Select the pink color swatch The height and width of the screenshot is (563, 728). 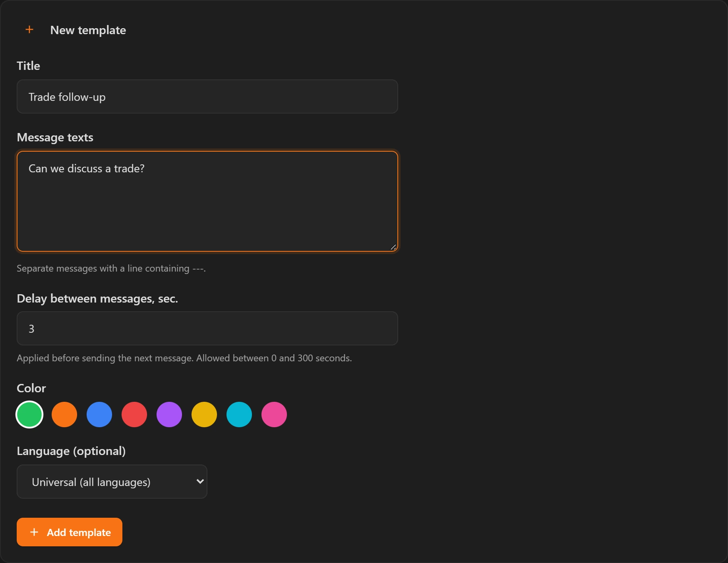[x=274, y=415]
